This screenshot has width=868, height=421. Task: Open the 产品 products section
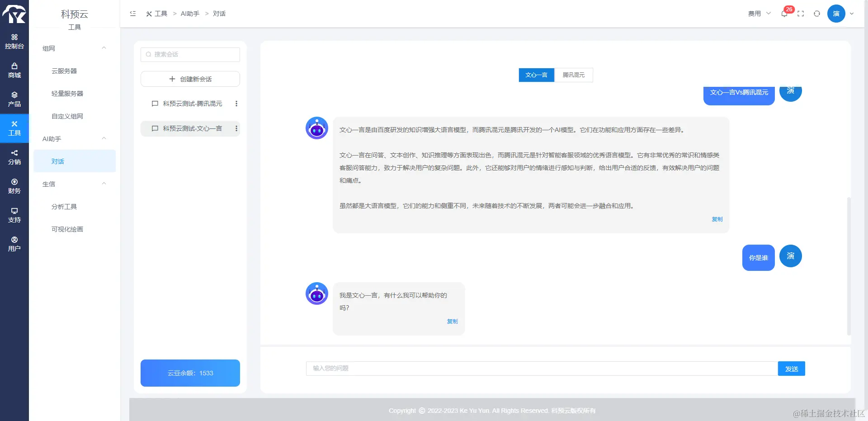pos(14,99)
